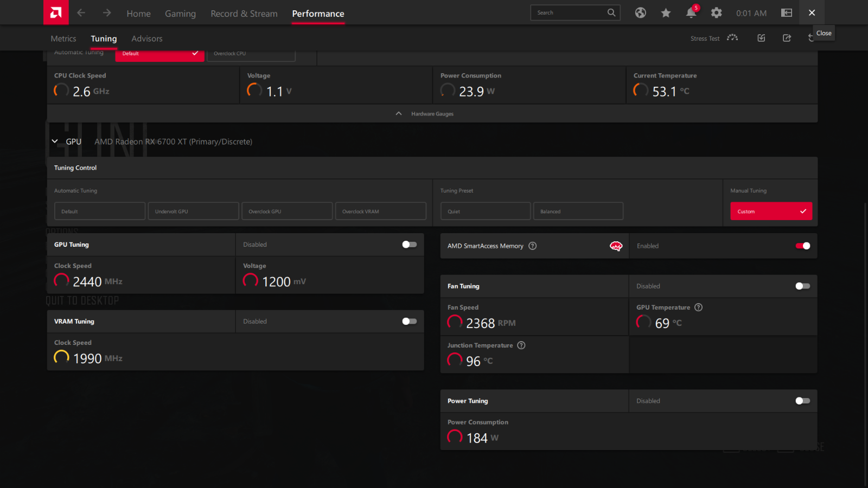
Task: Click the search magnifier icon
Action: tap(611, 12)
